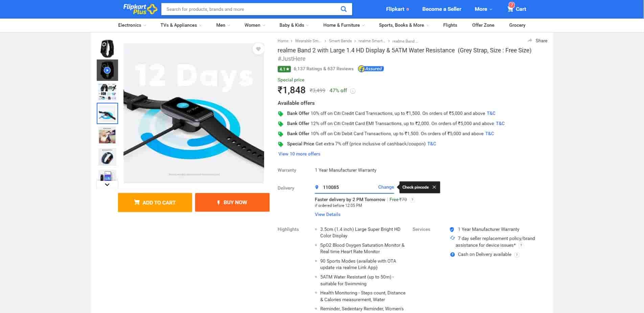Click the search magnifier icon
Image resolution: width=644 pixels, height=313 pixels.
pos(343,9)
